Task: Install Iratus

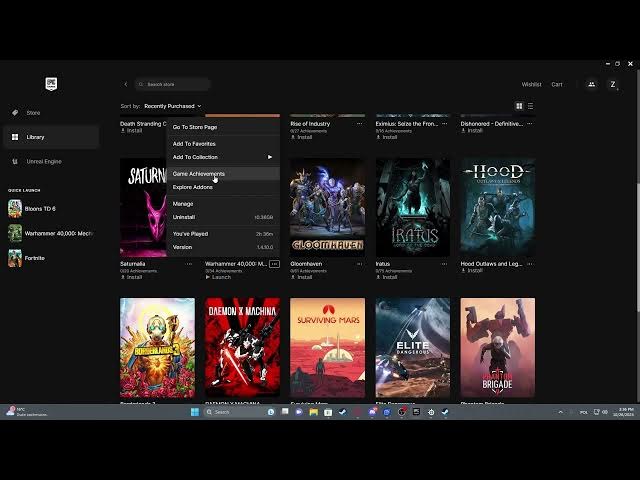Action: click(387, 277)
